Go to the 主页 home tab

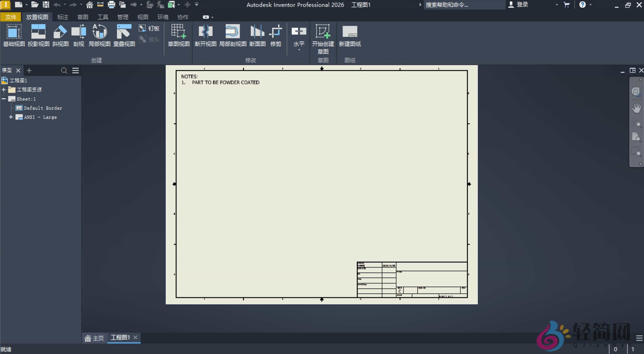point(94,338)
